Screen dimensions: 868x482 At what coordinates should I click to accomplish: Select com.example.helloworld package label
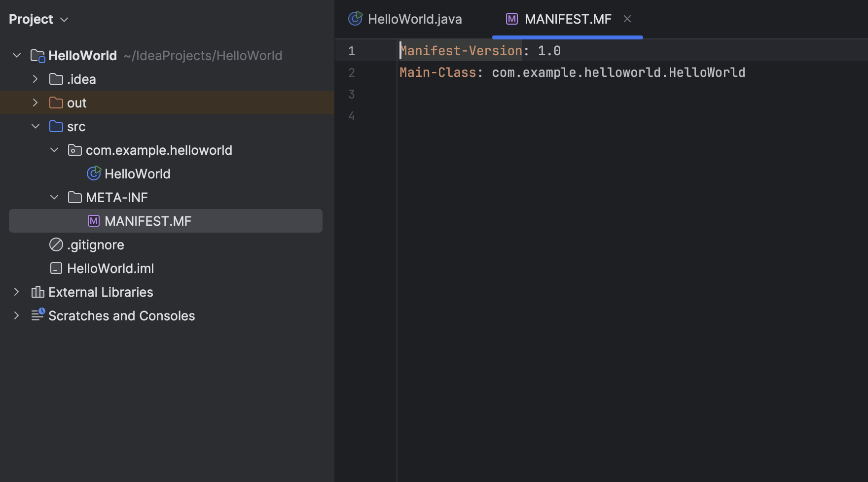[159, 150]
